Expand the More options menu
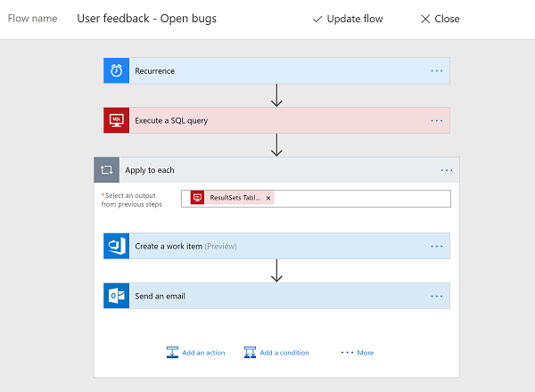The width and height of the screenshot is (535, 392). [358, 353]
